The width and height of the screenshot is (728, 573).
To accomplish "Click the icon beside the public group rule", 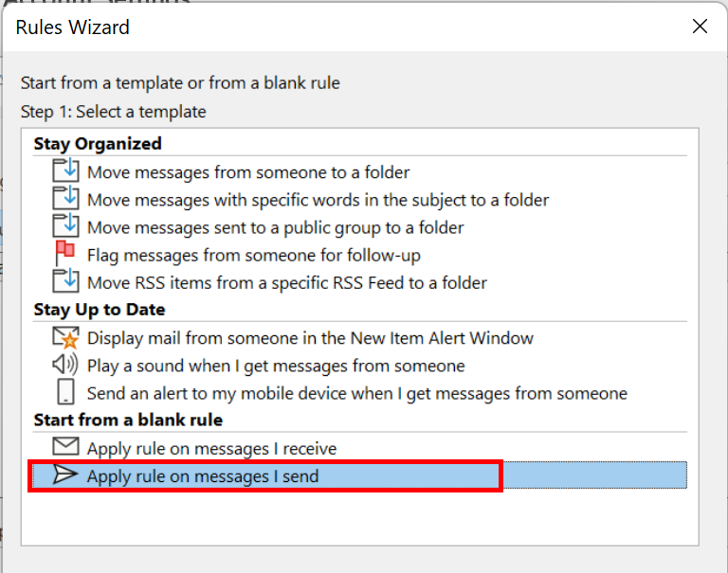I will tap(66, 226).
